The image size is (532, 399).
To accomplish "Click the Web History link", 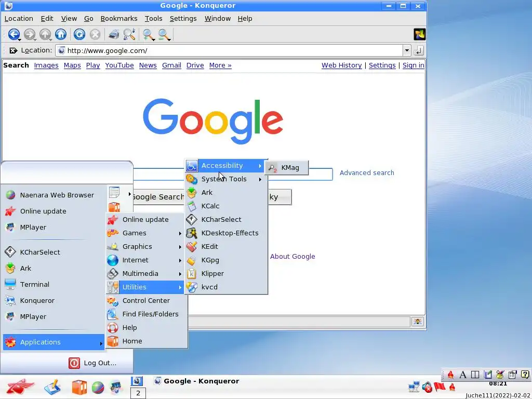I will [x=341, y=65].
